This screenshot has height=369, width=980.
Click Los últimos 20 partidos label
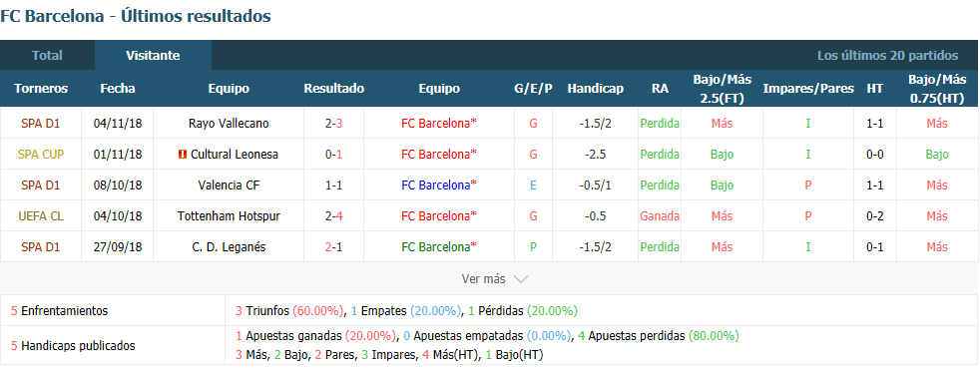click(x=887, y=55)
